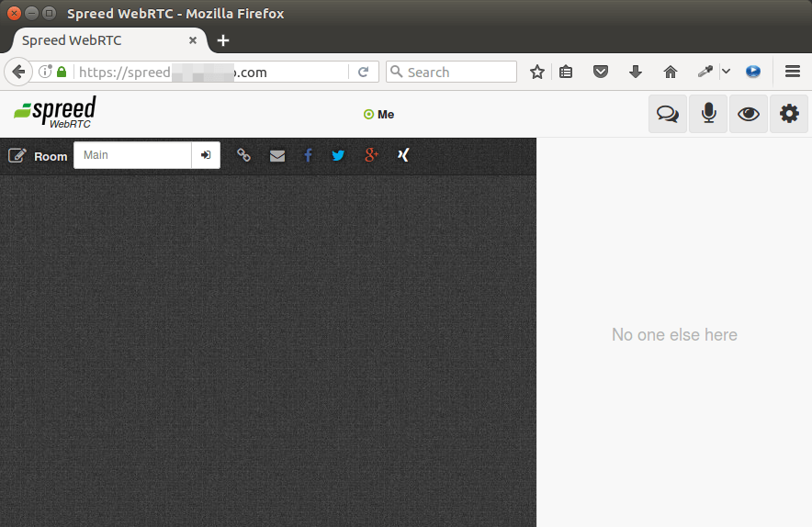Screen dimensions: 812x527
Task: Copy room link via chain icon
Action: 243,155
